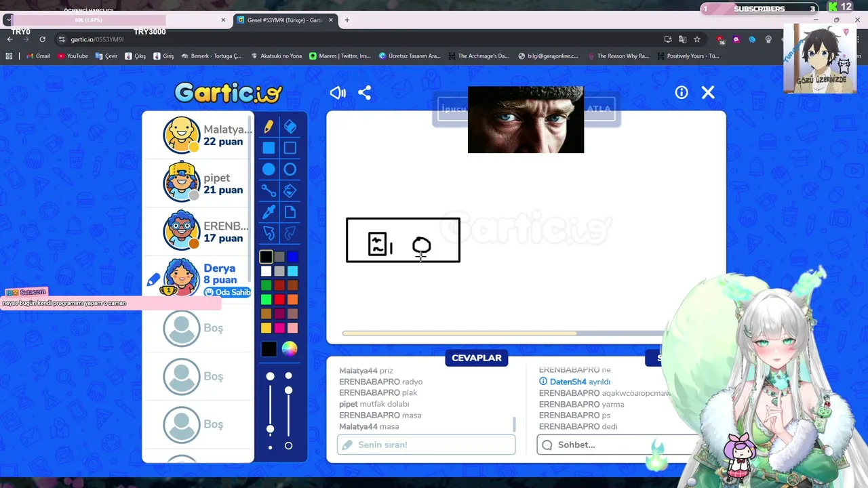Open the Chrome apps grid icon

(x=9, y=56)
